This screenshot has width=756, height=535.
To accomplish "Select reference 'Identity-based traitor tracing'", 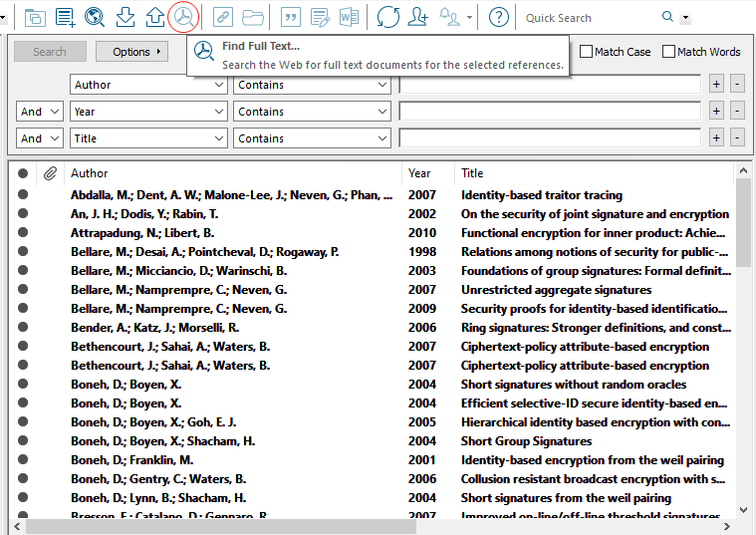I will click(373, 195).
